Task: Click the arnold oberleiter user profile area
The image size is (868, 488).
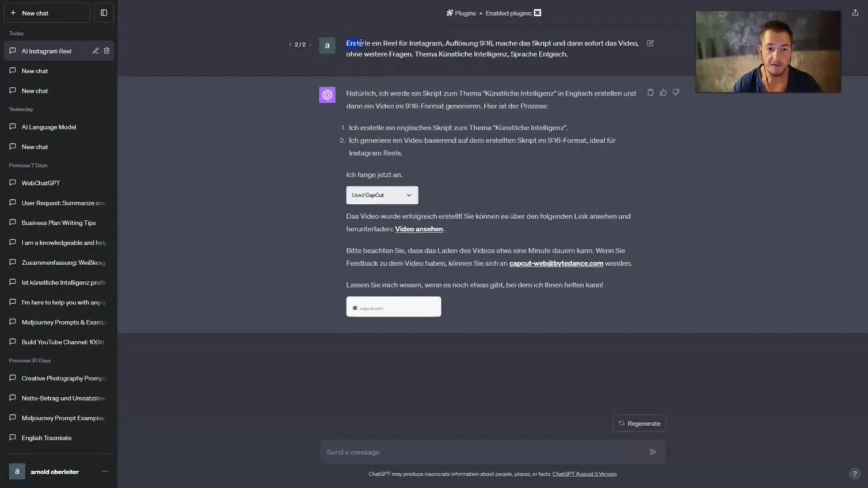Action: click(x=54, y=471)
